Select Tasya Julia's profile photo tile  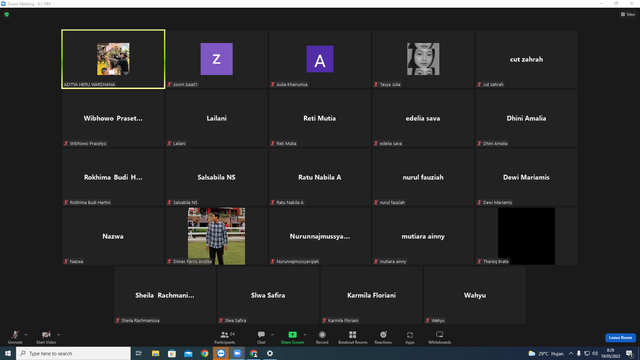[x=423, y=59]
